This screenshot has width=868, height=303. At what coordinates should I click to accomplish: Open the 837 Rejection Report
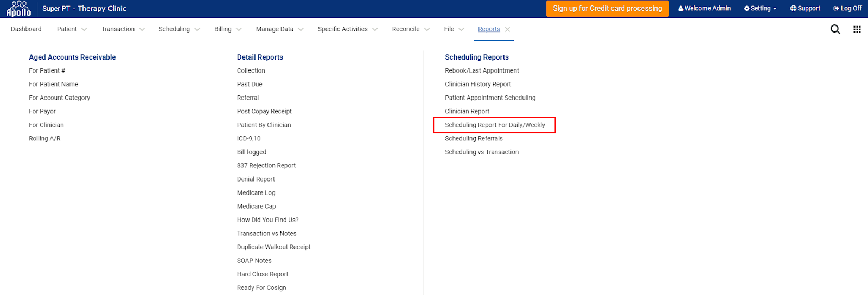[x=266, y=166]
